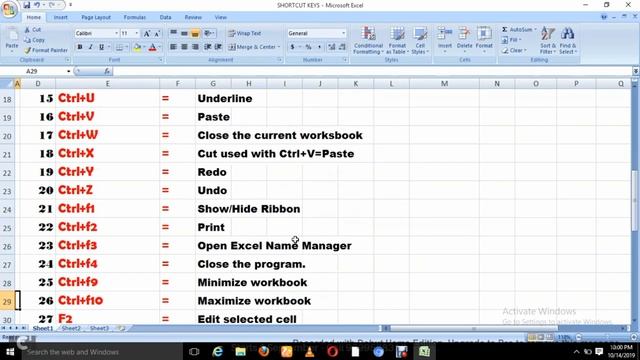
Task: Switch to the Insert ribbon tab
Action: click(60, 17)
